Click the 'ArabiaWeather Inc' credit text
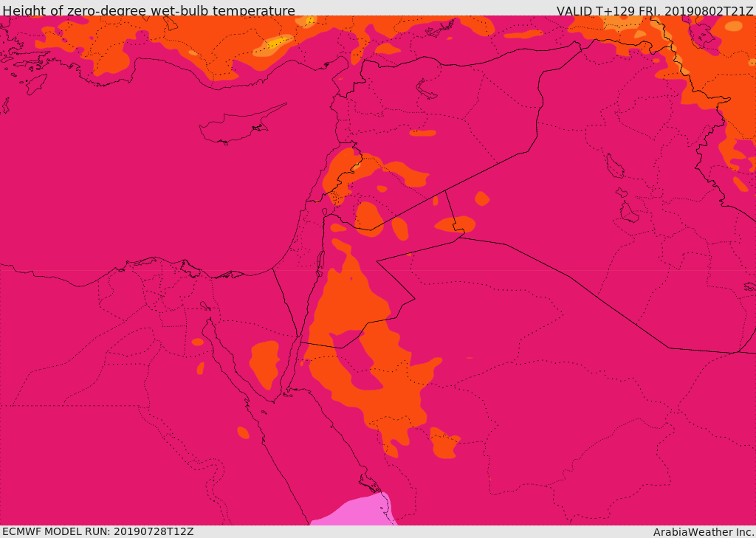This screenshot has height=538, width=756. pos(704,532)
